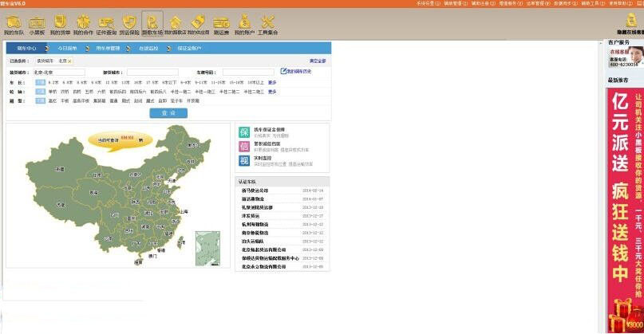Open 我的车队 truck icon in toolbar
This screenshot has height=334, width=644.
pyautogui.click(x=14, y=25)
